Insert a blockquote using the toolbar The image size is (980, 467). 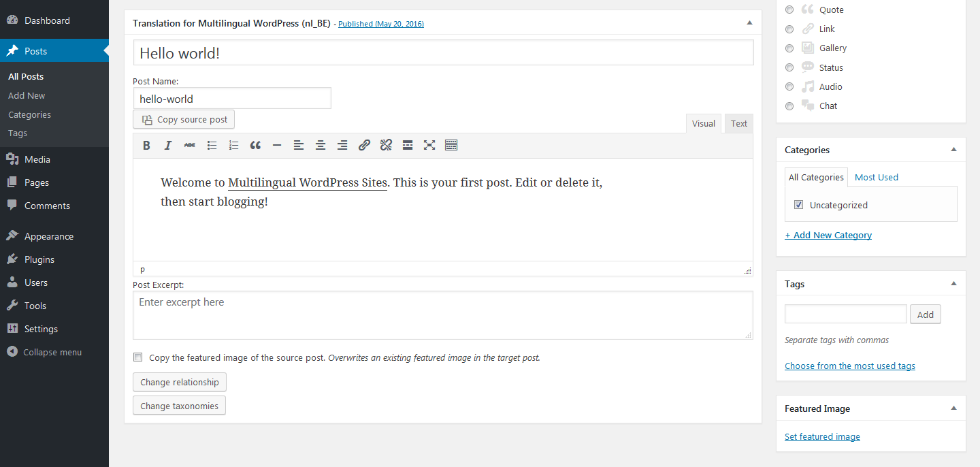click(x=255, y=145)
